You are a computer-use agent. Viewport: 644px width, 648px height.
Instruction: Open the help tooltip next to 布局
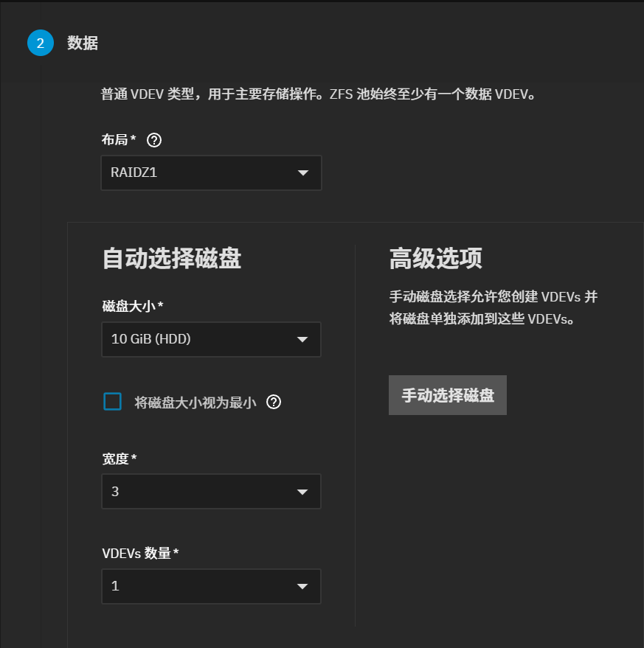154,140
